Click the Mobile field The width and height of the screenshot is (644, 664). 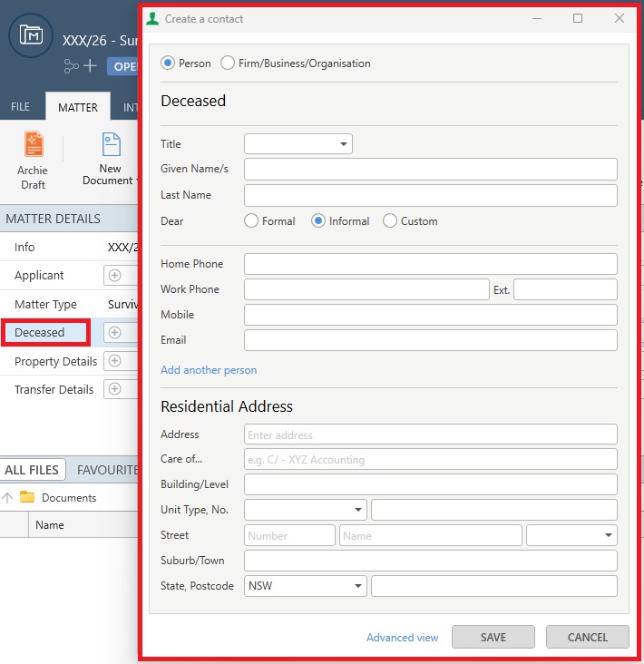(x=431, y=315)
